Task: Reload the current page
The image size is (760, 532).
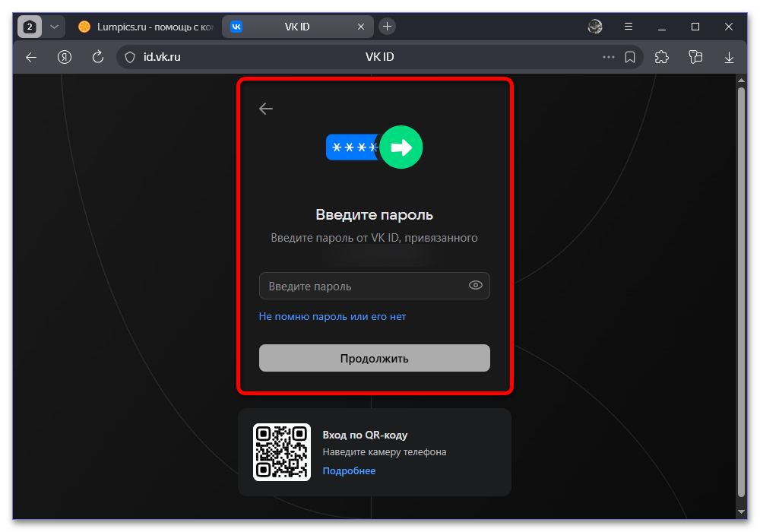Action: [x=98, y=57]
